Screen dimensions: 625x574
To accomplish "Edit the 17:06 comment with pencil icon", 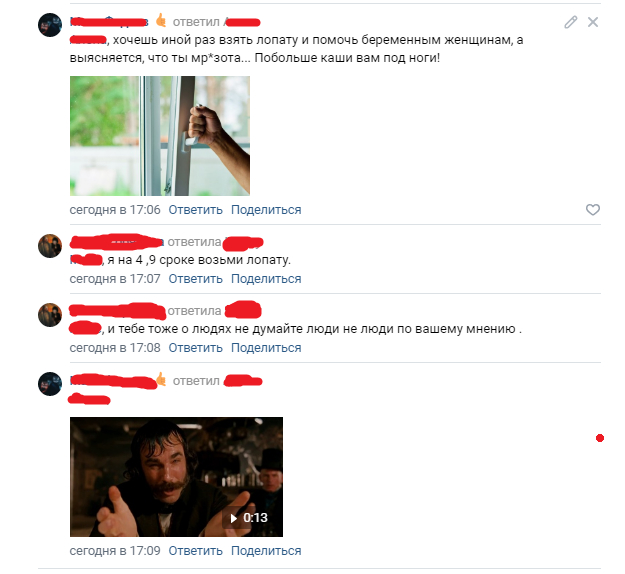I will coord(570,22).
